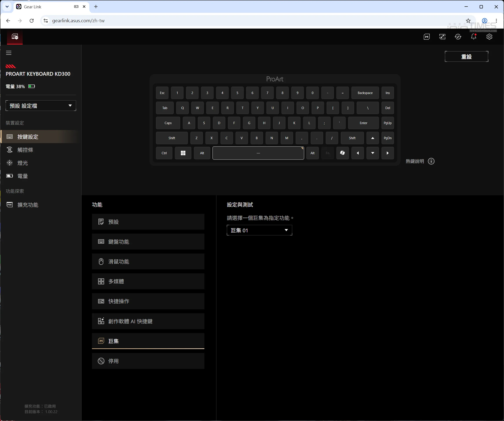
Task: Open Gear Link settings gear icon
Action: coord(489,37)
